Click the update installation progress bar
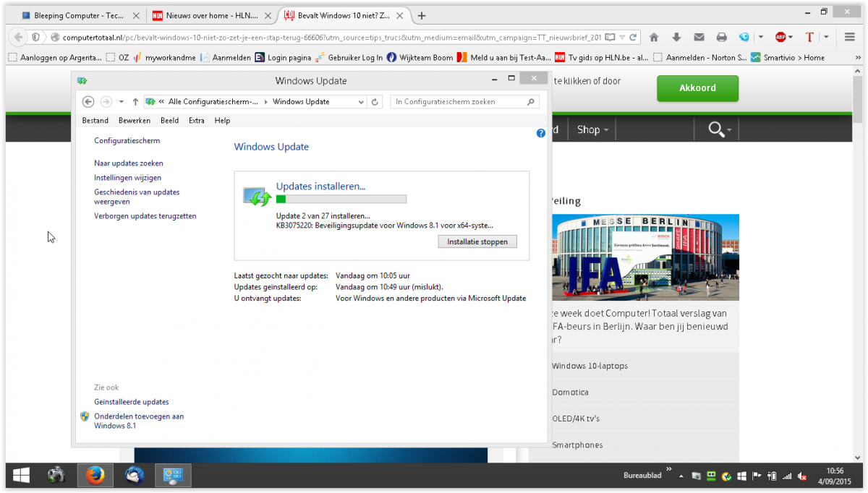The width and height of the screenshot is (868, 493). [341, 200]
